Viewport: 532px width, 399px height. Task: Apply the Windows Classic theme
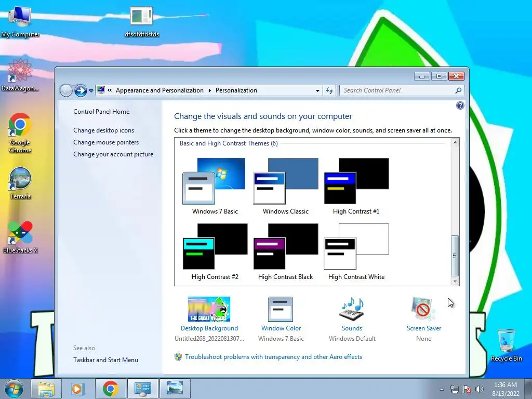(x=286, y=186)
